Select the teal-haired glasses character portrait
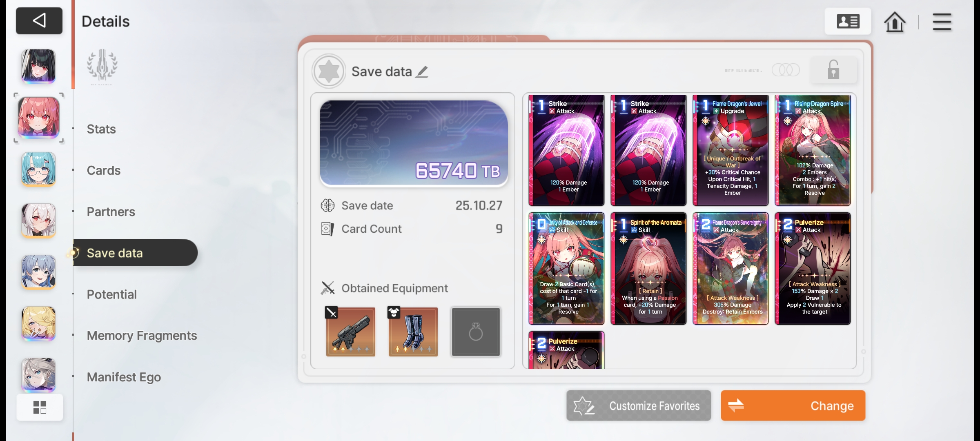This screenshot has width=980, height=441. (38, 169)
